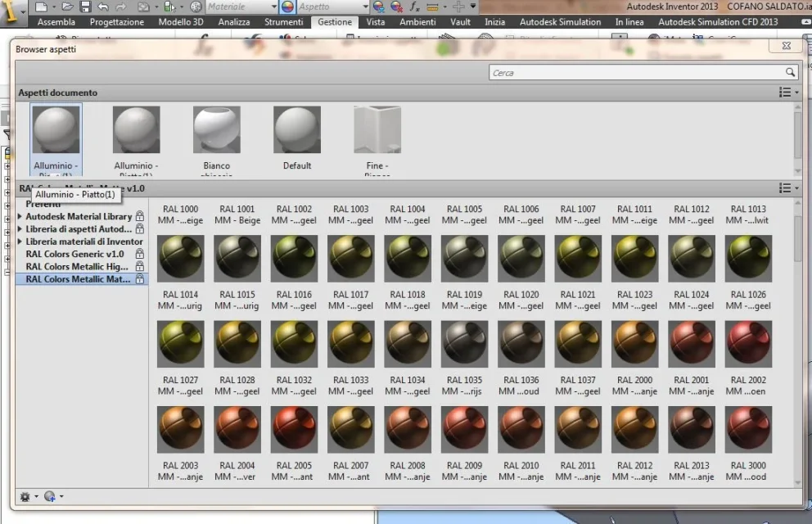Click the search magnifier icon in Cerca field
This screenshot has width=812, height=524.
click(790, 73)
